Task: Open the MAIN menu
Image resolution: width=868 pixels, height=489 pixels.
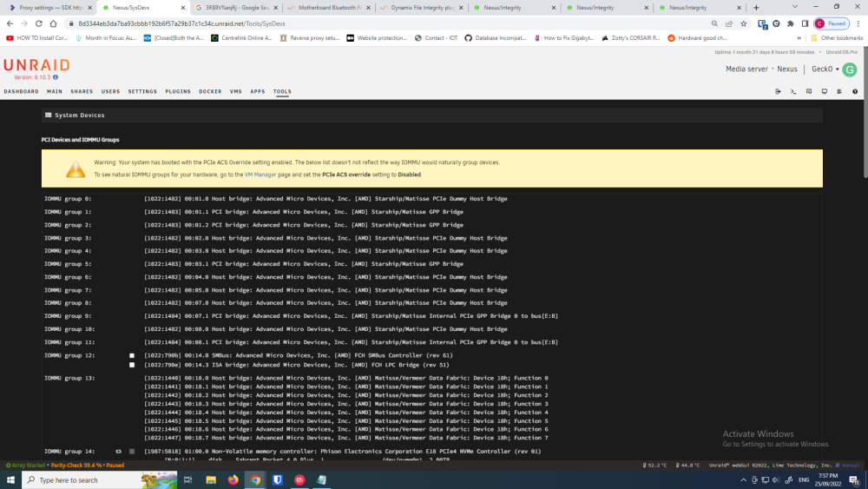Action: [x=54, y=91]
